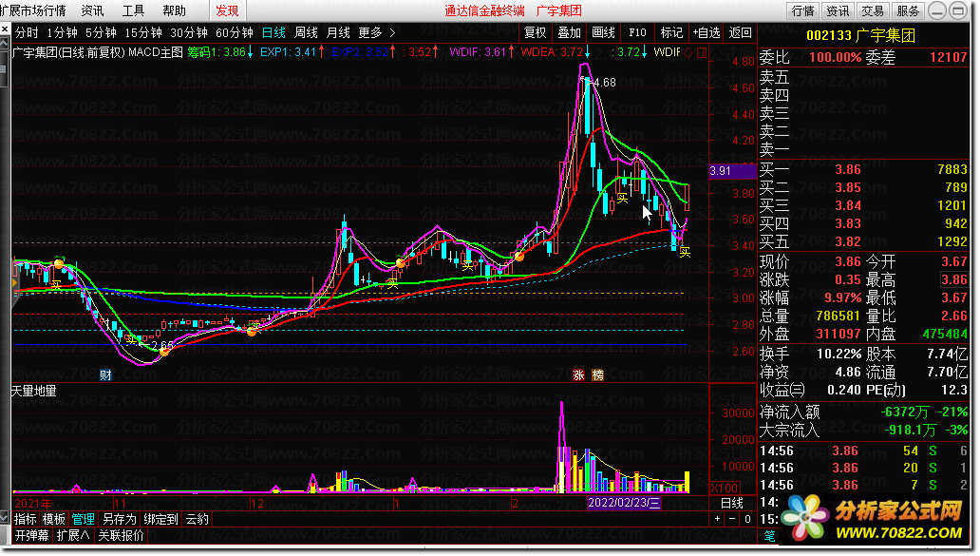Switch to the 15分钟 period
The height and width of the screenshot is (556, 980).
point(143,32)
